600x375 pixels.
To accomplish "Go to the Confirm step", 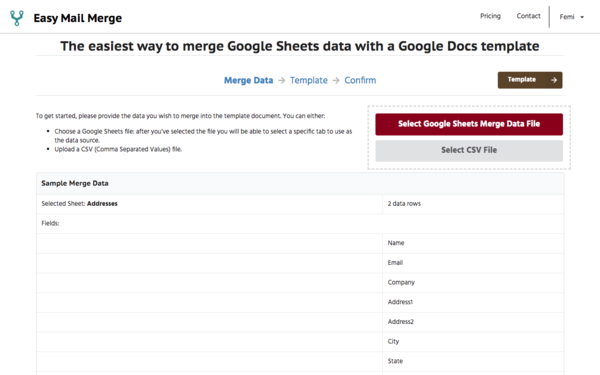I will (360, 80).
